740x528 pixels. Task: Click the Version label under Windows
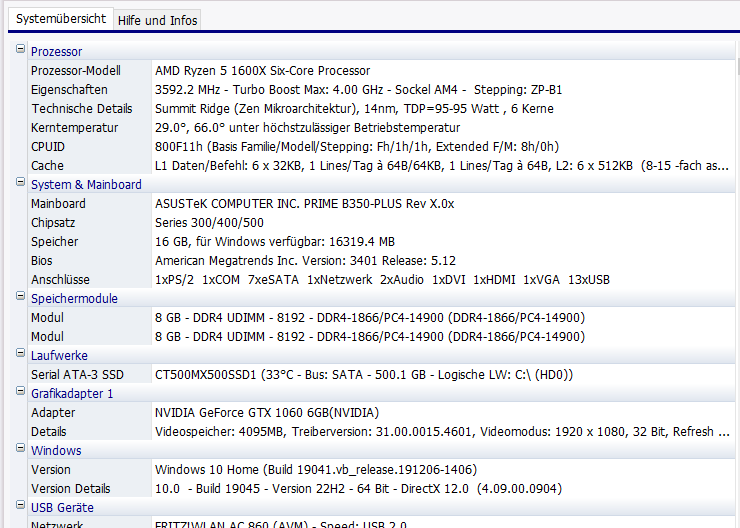tap(50, 470)
